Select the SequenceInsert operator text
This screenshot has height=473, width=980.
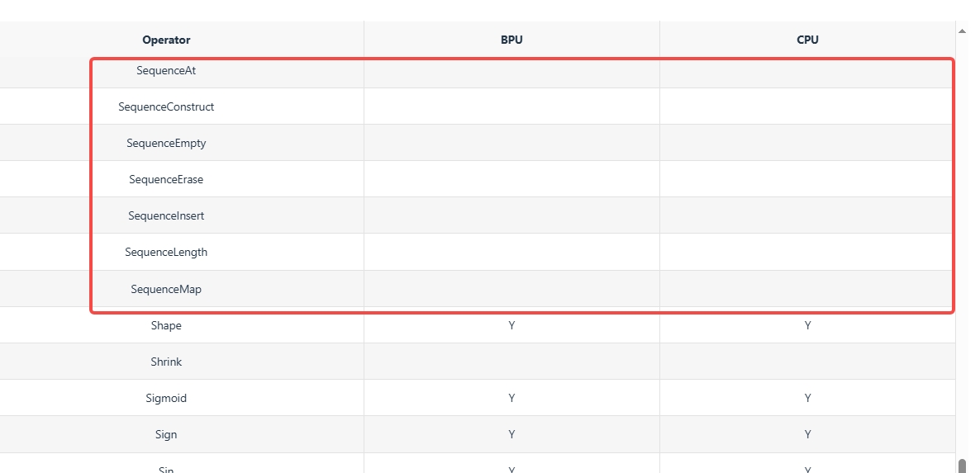pos(166,216)
